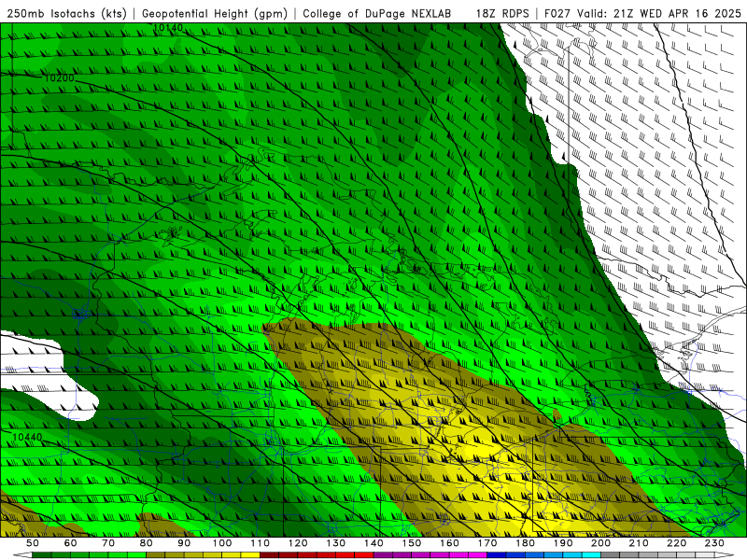Select the darkest red swatch after yellow
This screenshot has height=560, width=747.
pyautogui.click(x=269, y=554)
